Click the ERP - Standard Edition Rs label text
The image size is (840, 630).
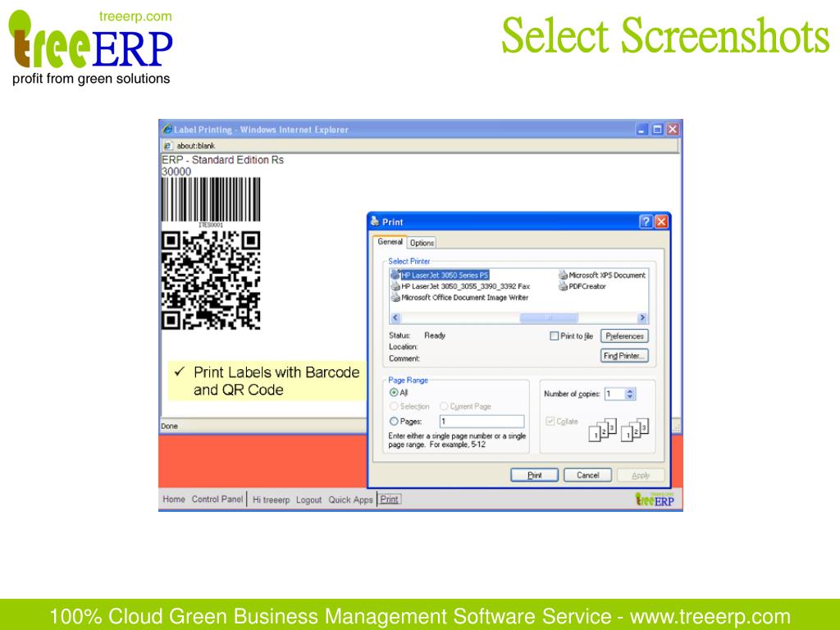pos(222,160)
